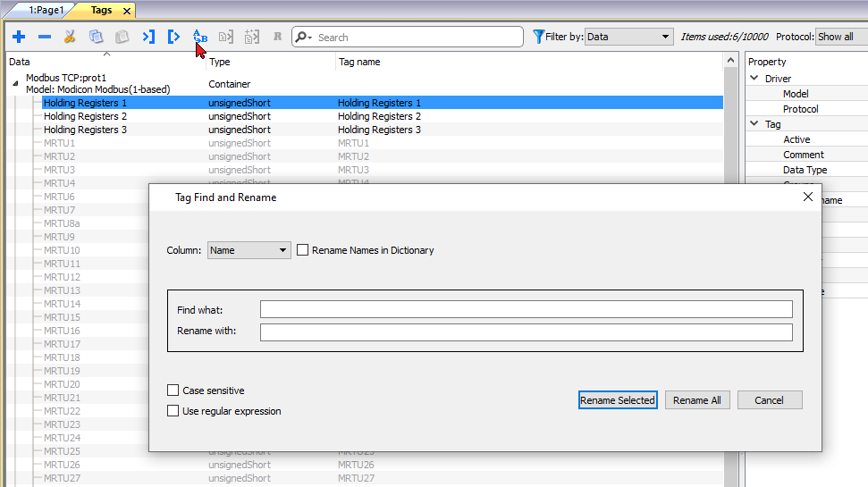868x487 pixels.
Task: Tick the Case sensitive checkbox
Action: [173, 390]
